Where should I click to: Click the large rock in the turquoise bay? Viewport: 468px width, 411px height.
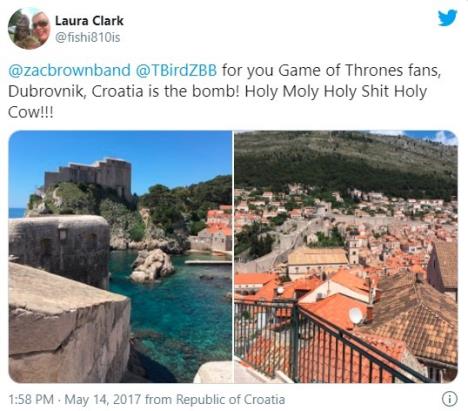(x=152, y=265)
